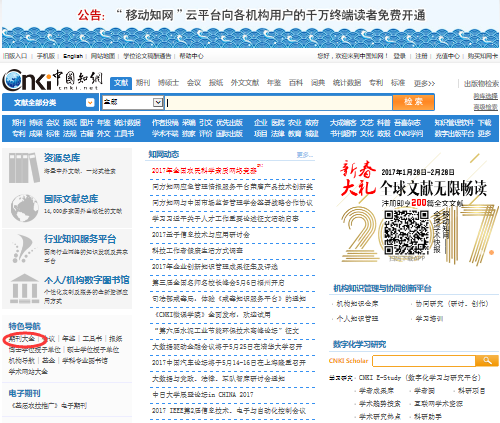Open 个人/机构数字图书馆 heading link
Image resolution: width=500 pixels, height=423 pixels.
click(x=87, y=280)
